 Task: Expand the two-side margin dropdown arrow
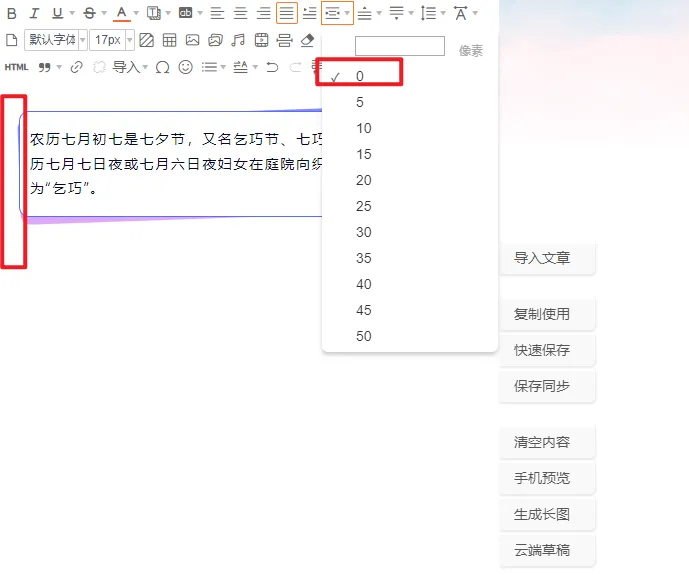click(x=347, y=13)
